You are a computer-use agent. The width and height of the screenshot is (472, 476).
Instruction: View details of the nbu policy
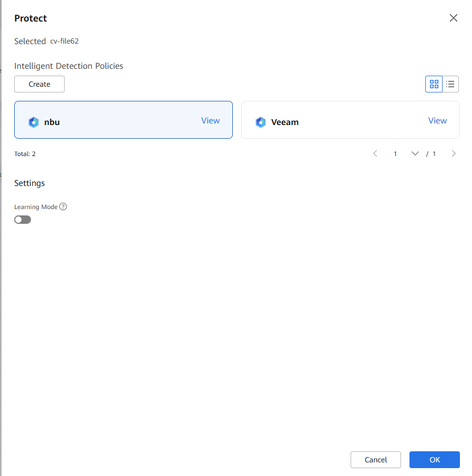click(x=210, y=121)
